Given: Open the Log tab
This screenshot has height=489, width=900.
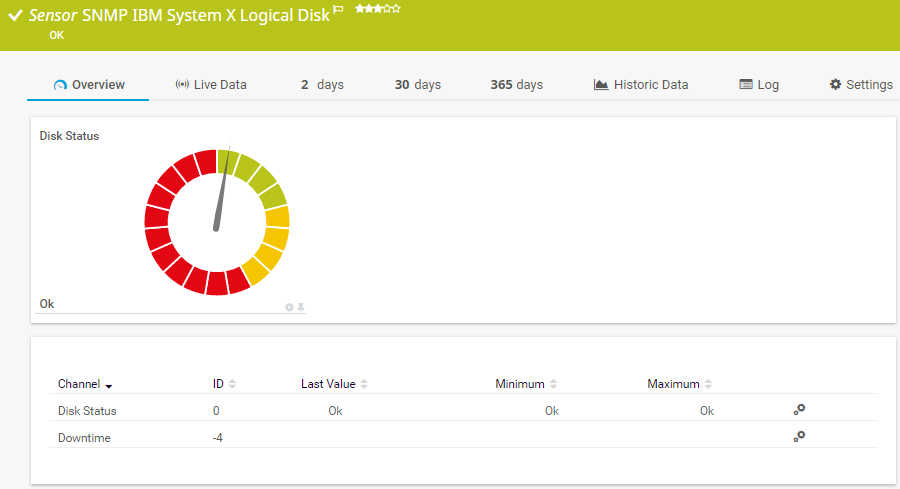Looking at the screenshot, I should (759, 85).
